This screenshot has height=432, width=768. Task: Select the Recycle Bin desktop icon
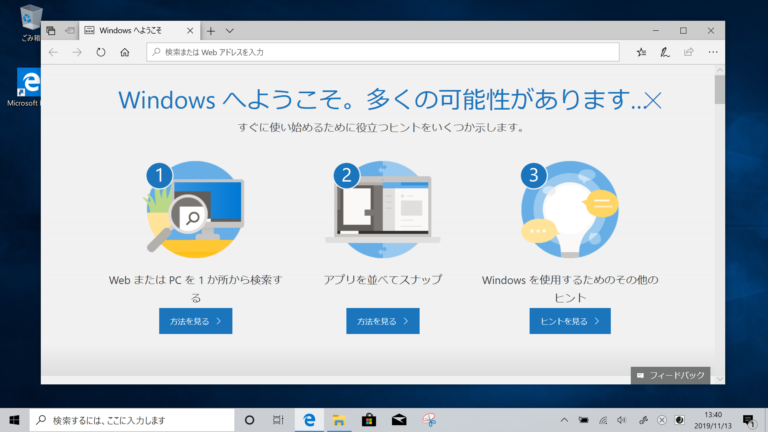(x=30, y=23)
